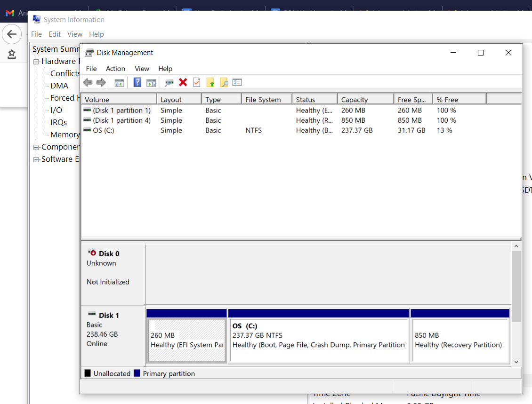Open the blue Help question mark icon

[137, 82]
